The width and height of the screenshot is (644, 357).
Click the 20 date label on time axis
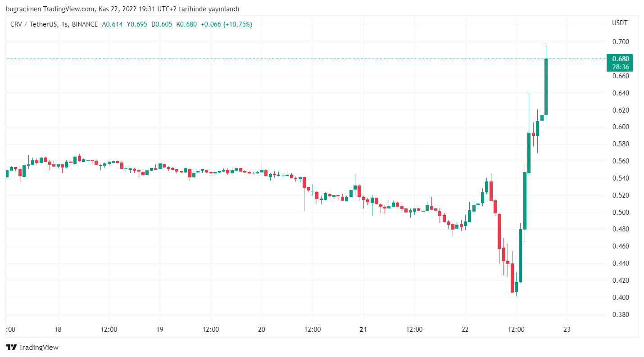pyautogui.click(x=262, y=329)
